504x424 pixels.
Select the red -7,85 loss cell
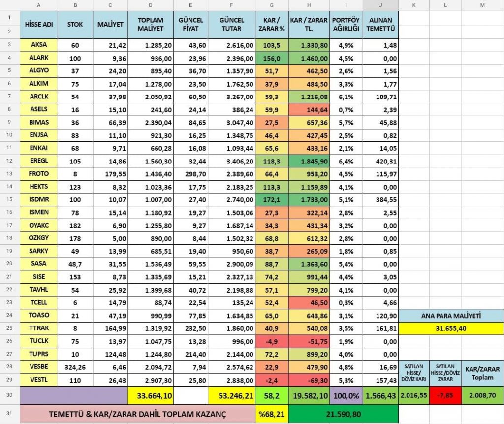[x=445, y=395]
